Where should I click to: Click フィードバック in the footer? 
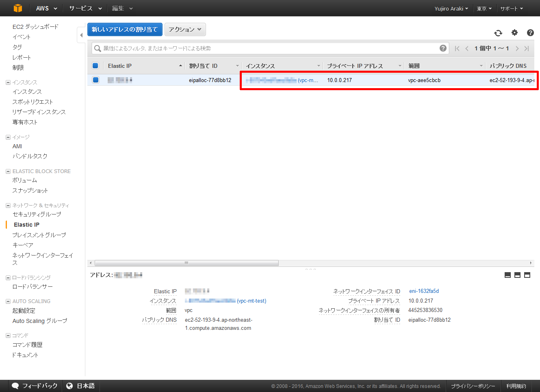[40, 386]
